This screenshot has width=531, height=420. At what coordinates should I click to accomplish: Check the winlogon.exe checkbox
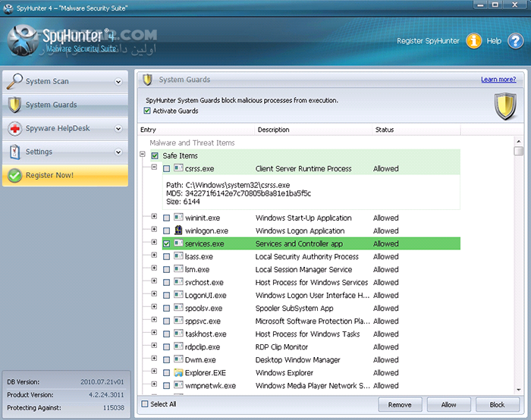(166, 230)
